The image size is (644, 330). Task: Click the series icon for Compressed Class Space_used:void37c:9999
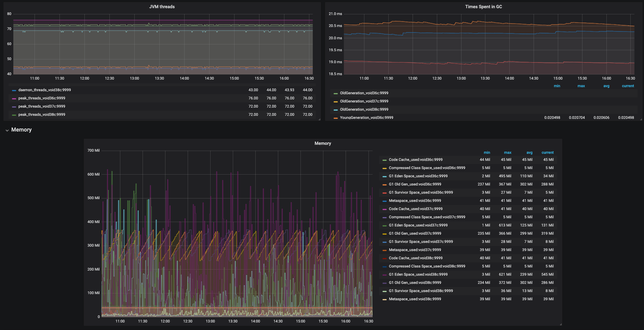(x=385, y=217)
